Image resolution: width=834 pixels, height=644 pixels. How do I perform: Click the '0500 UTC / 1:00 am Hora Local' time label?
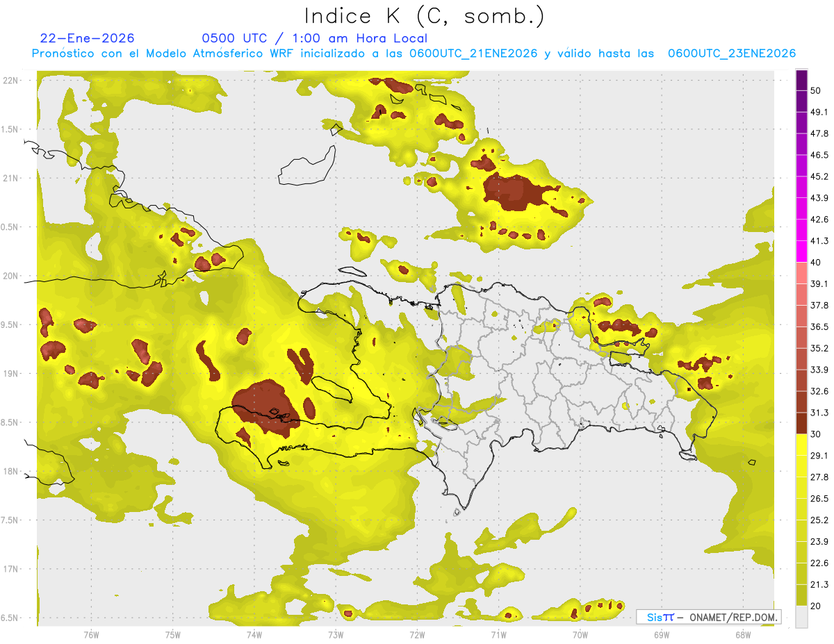coord(314,38)
